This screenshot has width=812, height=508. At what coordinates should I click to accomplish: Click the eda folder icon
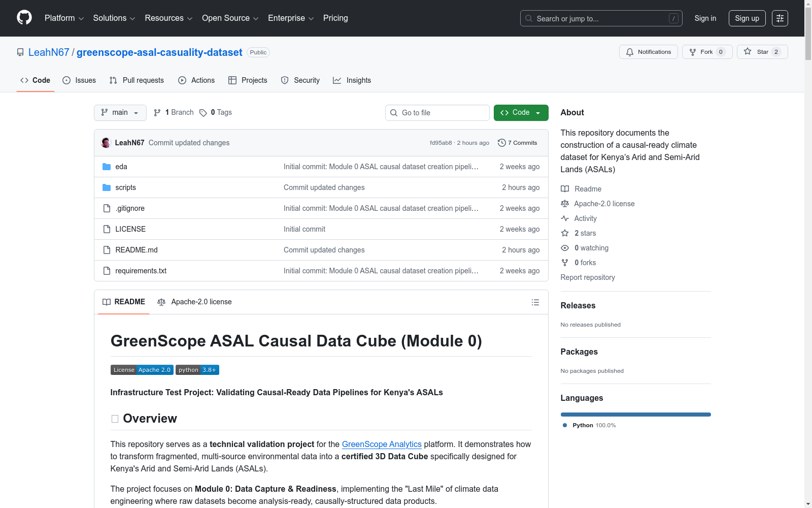(x=107, y=167)
